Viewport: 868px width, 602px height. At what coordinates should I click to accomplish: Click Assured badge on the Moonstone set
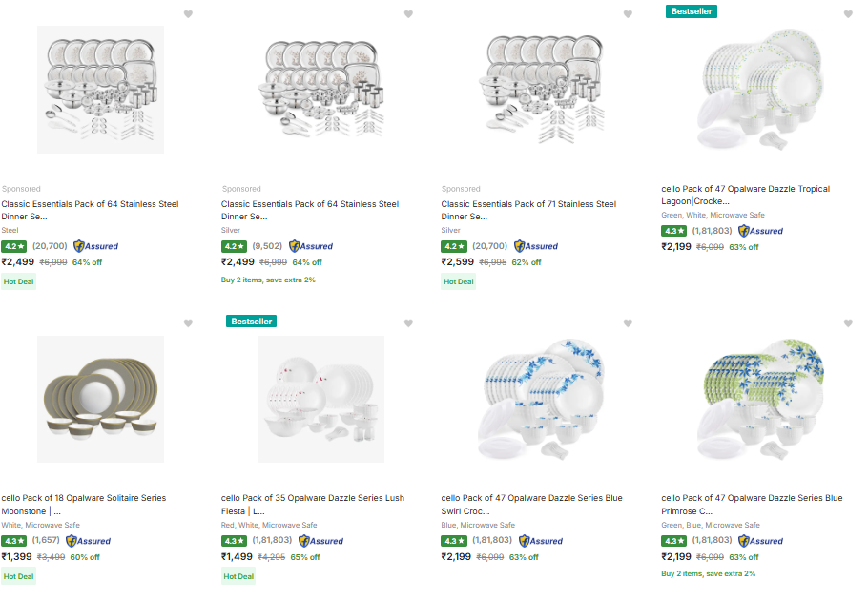89,541
